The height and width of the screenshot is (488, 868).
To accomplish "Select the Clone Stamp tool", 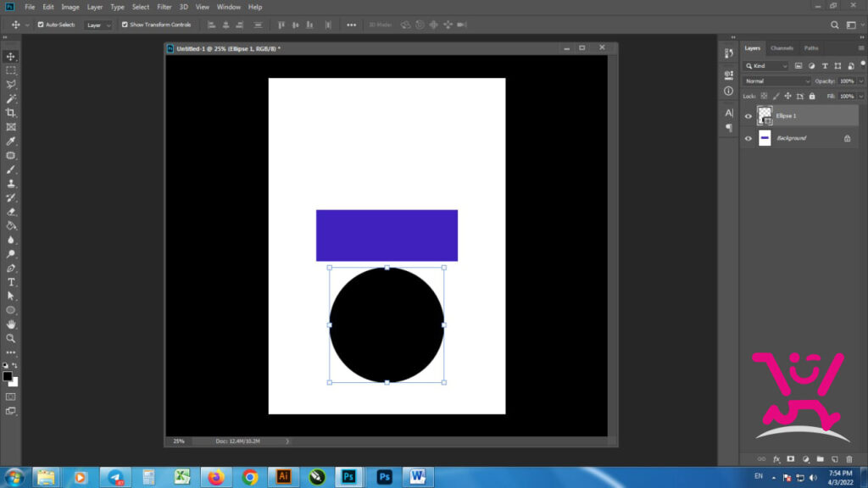I will tap(10, 183).
